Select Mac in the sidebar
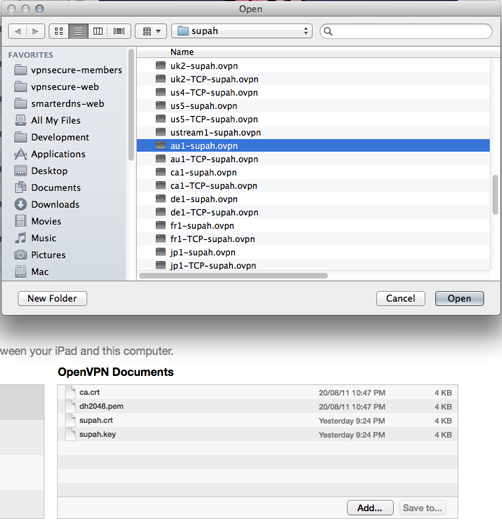The width and height of the screenshot is (502, 522). click(32, 272)
